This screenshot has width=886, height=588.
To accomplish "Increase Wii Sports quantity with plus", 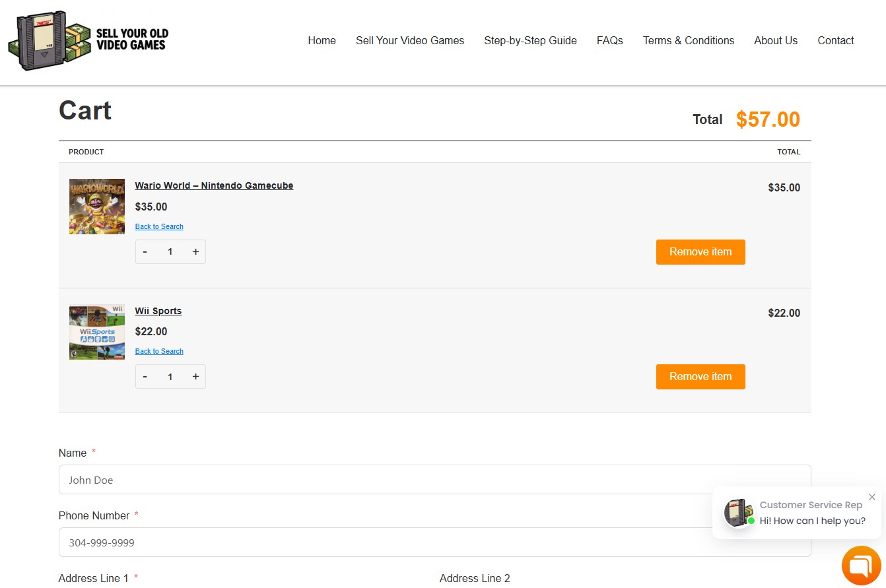I will point(195,376).
